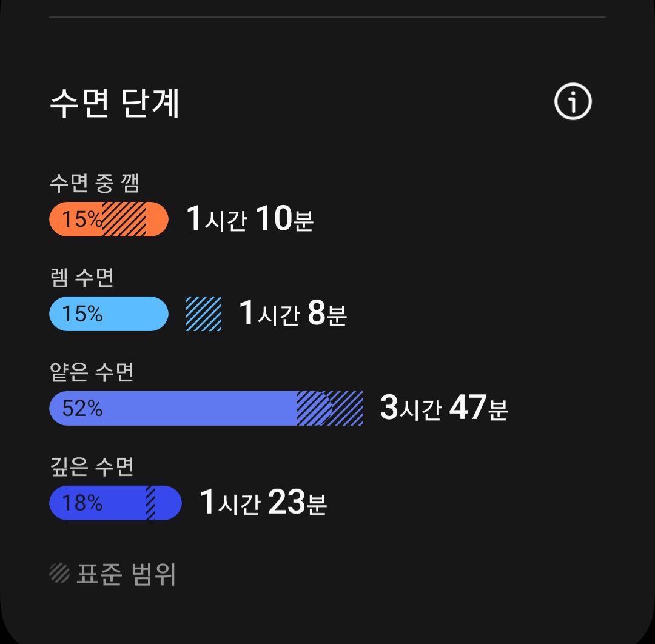Tap the hatched end of light sleep bar

tap(330, 409)
